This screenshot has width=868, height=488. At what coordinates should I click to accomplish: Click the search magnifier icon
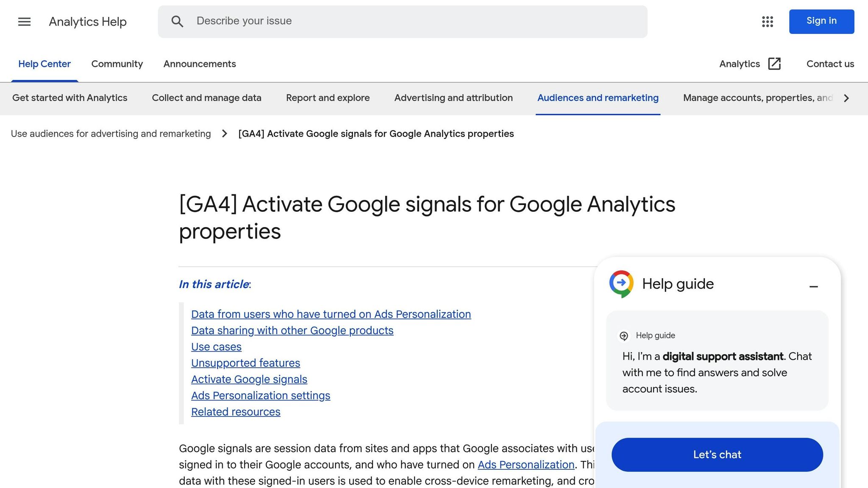178,21
